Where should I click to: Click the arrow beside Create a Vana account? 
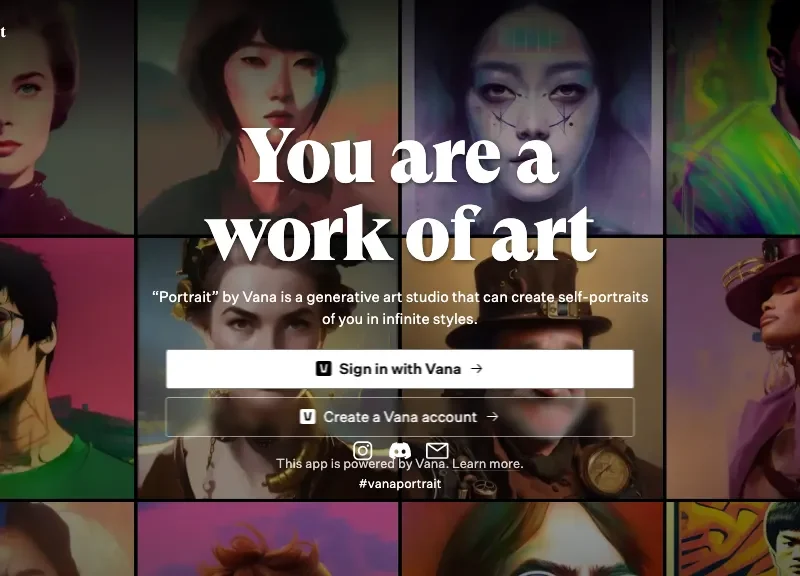click(492, 417)
